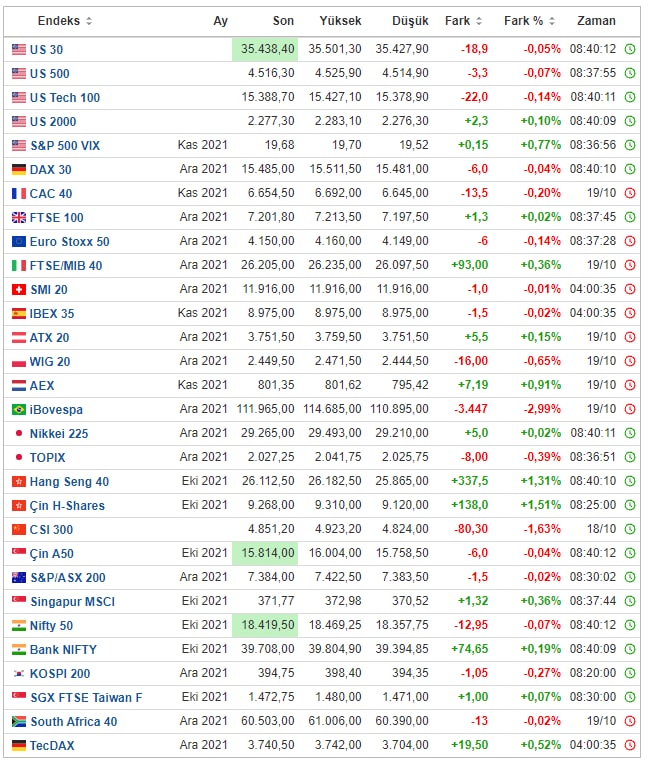Open the Bank NIFTY link

click(63, 650)
